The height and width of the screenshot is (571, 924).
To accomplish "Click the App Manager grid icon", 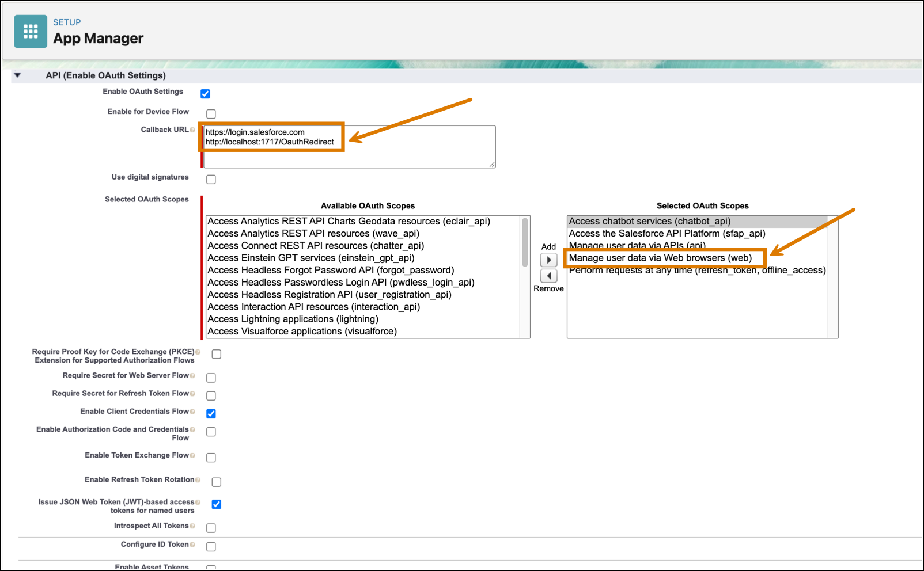I will [31, 32].
